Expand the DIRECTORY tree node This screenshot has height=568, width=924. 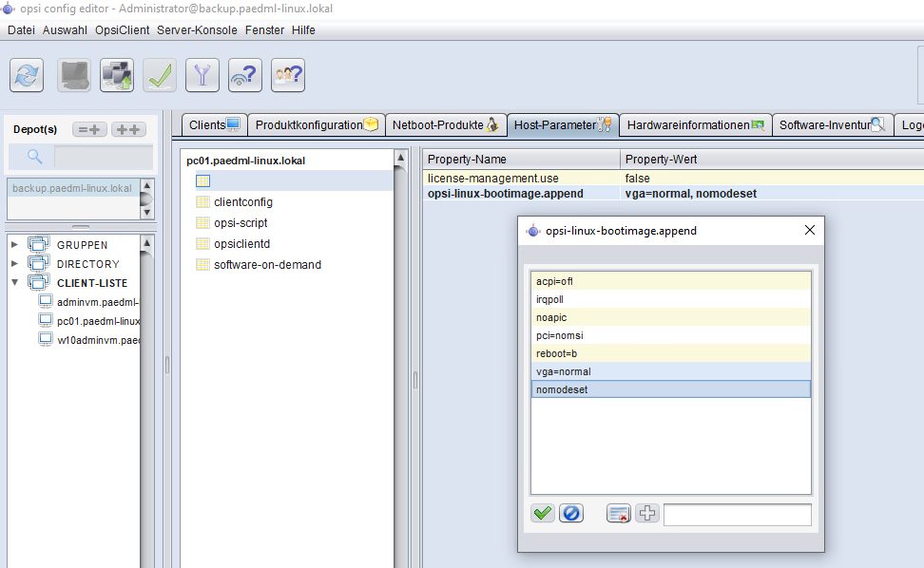[14, 264]
